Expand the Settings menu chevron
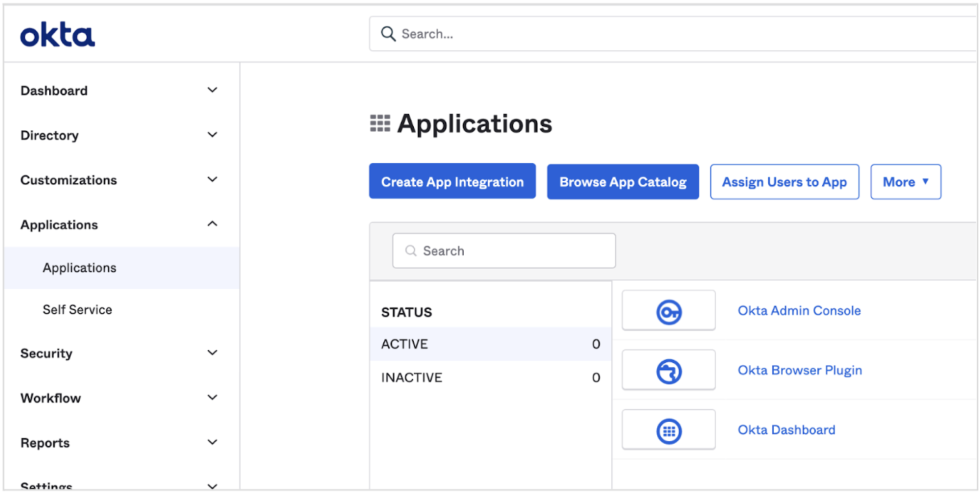Screen dimensions: 980x494 point(212,486)
